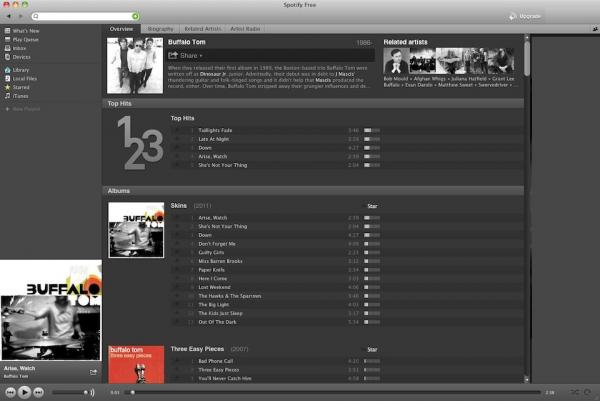Star the Skins album
The image size is (600, 401).
click(x=372, y=206)
